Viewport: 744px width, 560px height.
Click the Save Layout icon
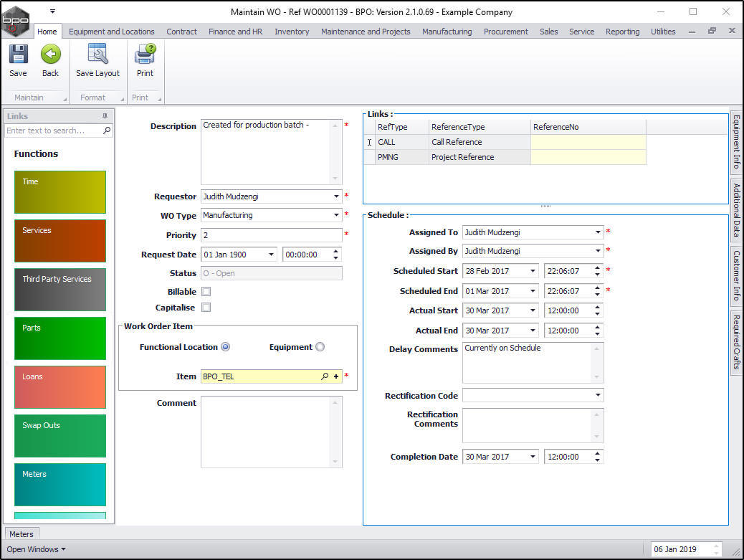pos(97,56)
